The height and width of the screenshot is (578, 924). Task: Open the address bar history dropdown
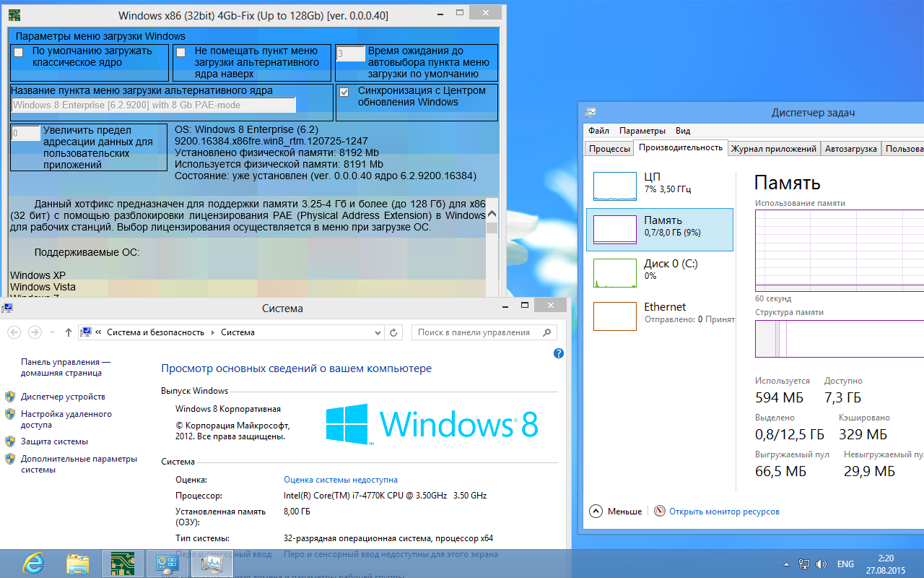(x=378, y=332)
